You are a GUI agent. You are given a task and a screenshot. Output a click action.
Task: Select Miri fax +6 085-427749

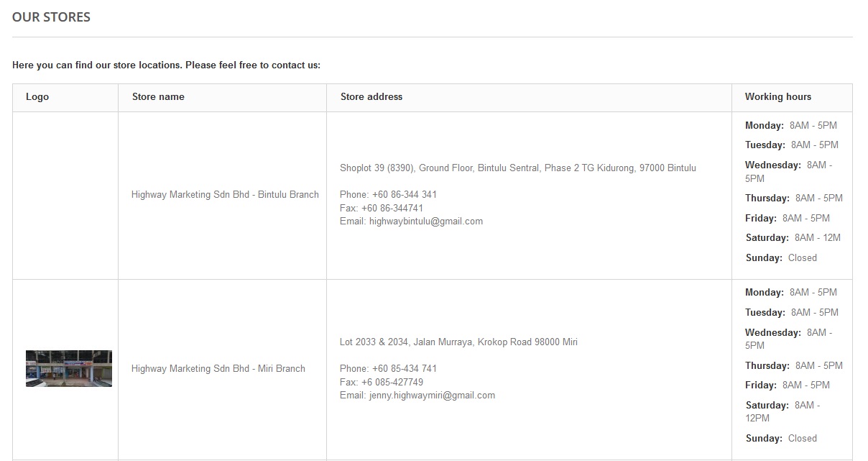[382, 382]
